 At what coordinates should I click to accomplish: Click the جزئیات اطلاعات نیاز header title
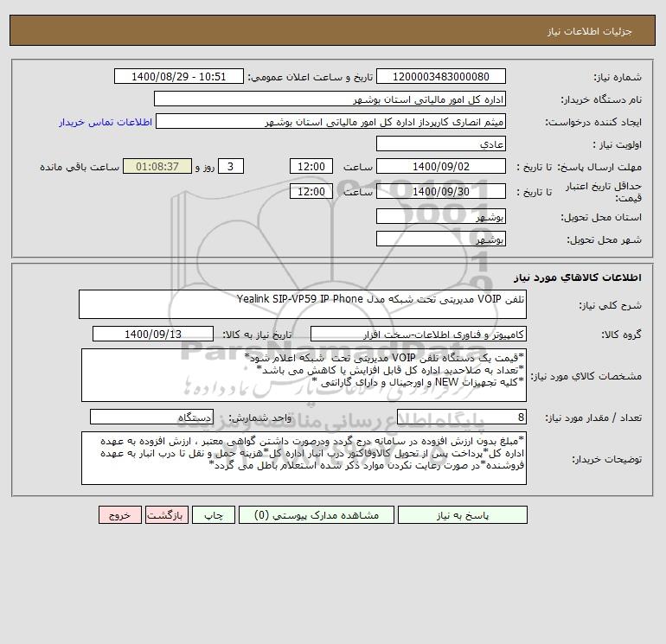tap(590, 31)
